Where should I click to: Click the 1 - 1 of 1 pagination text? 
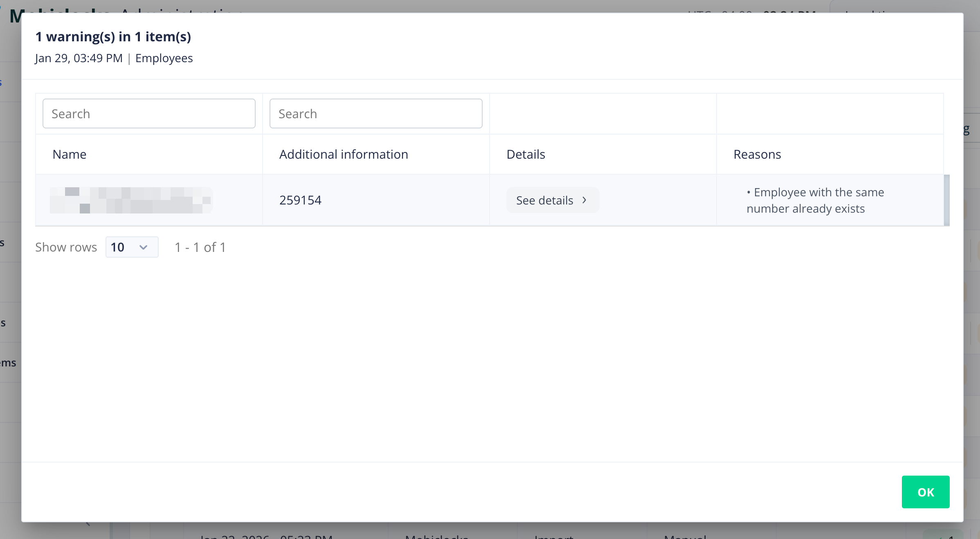pyautogui.click(x=200, y=247)
